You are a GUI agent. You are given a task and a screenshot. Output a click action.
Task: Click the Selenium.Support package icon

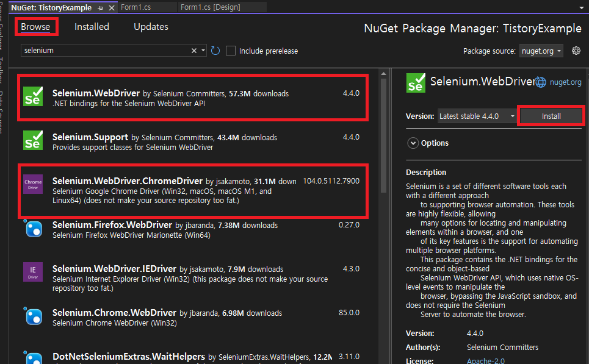(33, 140)
